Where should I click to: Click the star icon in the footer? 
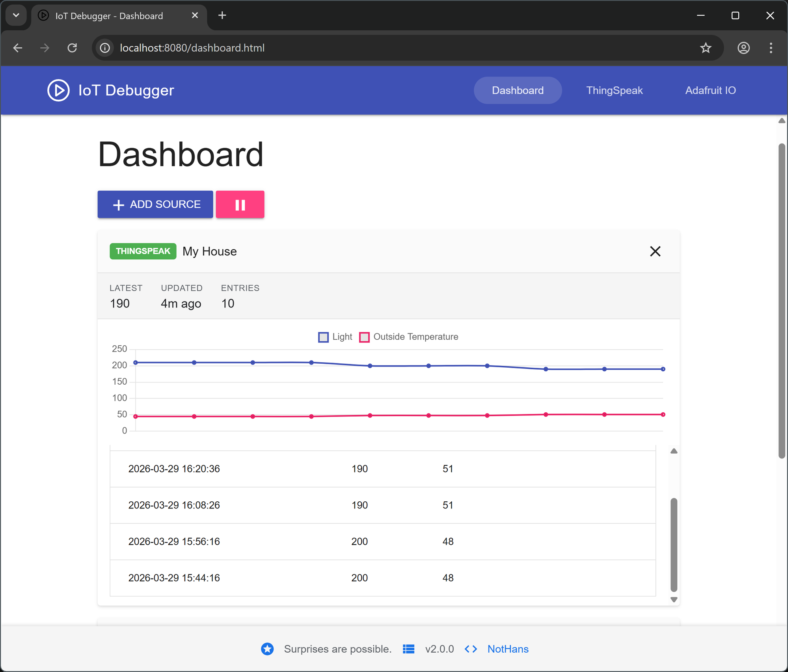[x=267, y=649]
